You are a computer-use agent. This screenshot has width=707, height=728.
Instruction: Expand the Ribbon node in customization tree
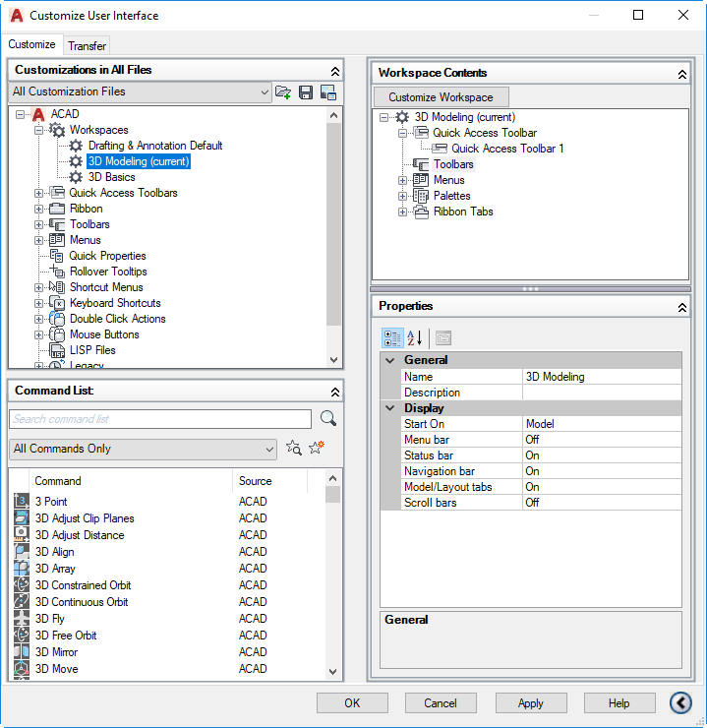point(39,209)
